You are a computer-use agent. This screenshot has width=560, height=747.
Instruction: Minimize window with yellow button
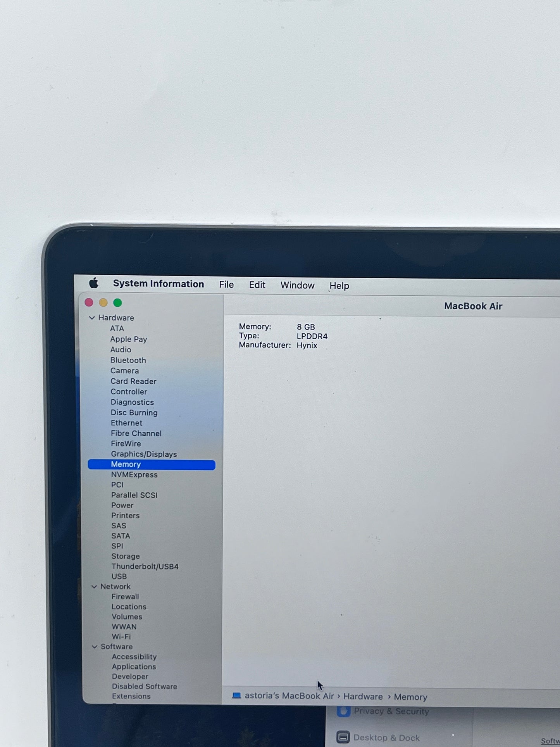click(103, 302)
